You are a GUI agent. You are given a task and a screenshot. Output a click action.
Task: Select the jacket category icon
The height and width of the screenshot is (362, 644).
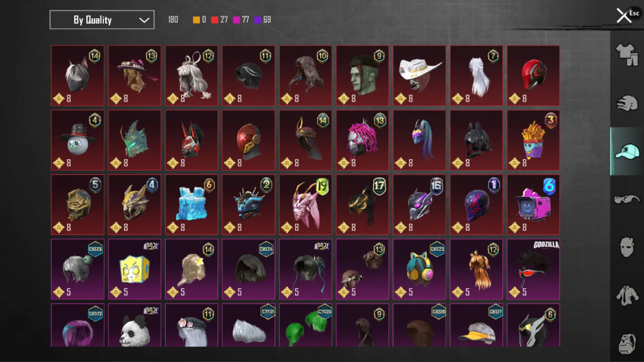point(627,296)
